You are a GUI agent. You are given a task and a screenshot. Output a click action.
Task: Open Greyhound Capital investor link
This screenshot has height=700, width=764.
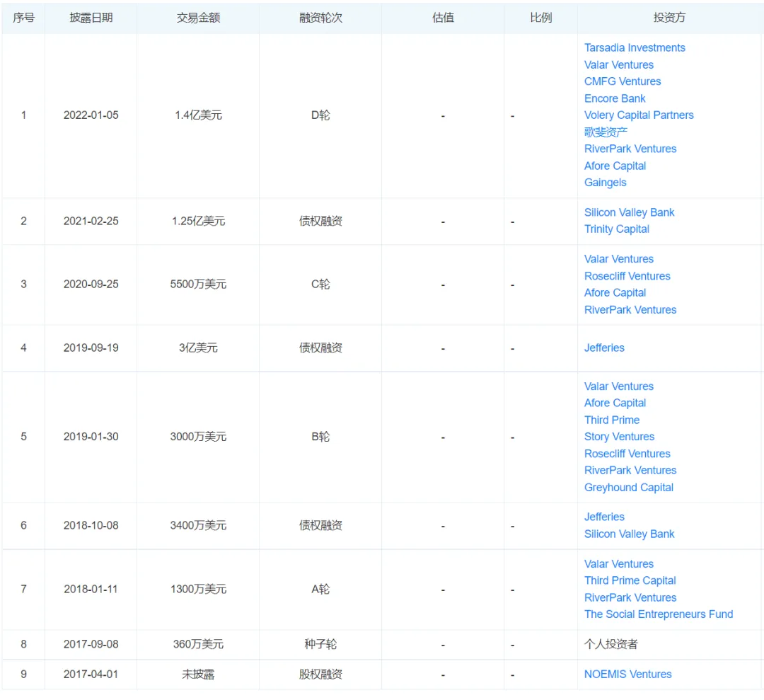[x=629, y=487]
